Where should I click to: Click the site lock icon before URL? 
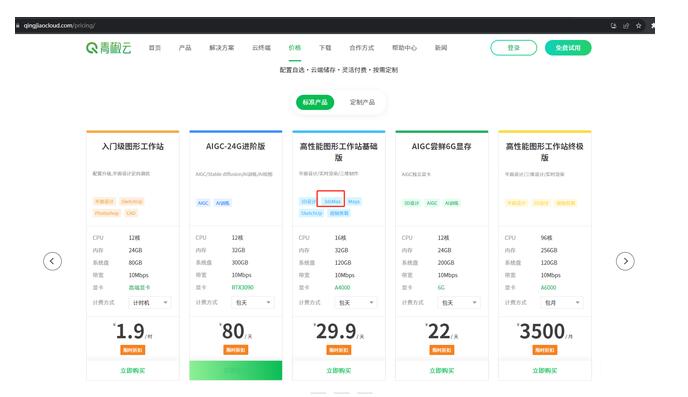(x=18, y=26)
